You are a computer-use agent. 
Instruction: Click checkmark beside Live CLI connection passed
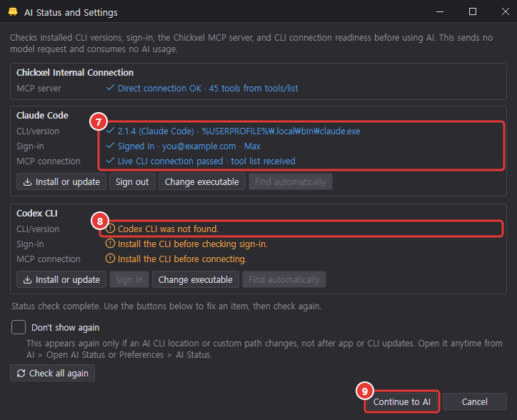[x=110, y=161]
